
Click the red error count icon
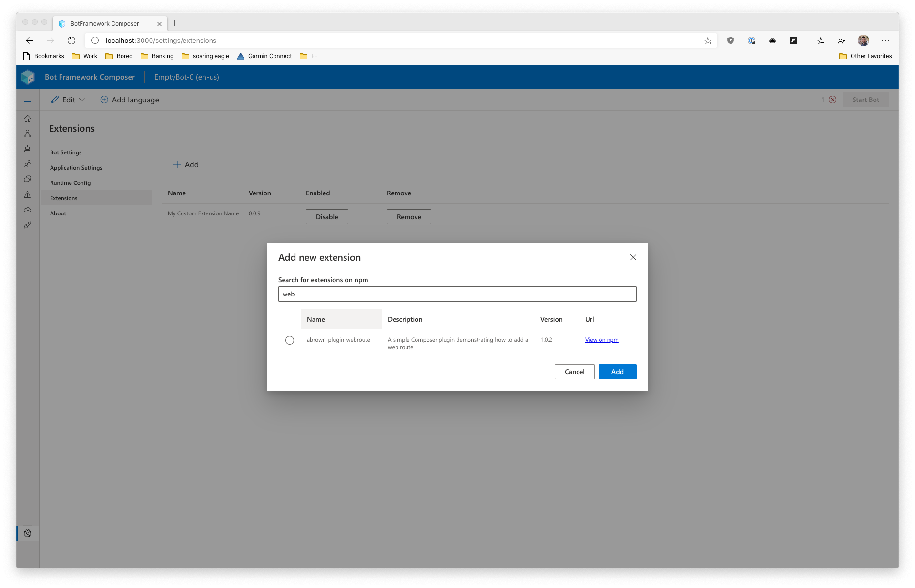(x=833, y=100)
